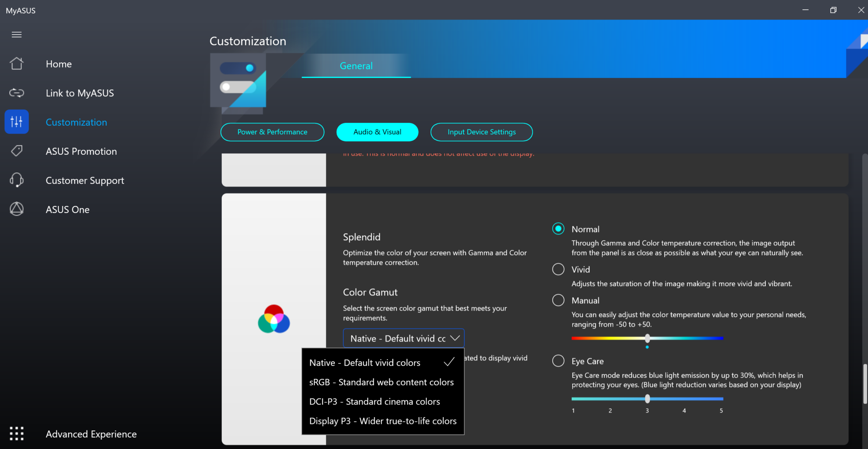Pick DCI-P3 - Standard cinema colors
Screen dimensions: 868x449
point(375,402)
